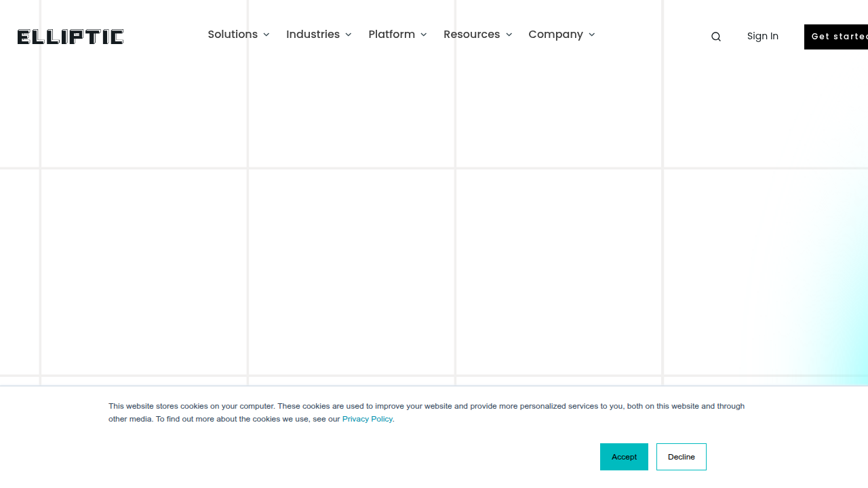Expand the Platform dropdown chevron
868x488 pixels.
click(x=423, y=35)
